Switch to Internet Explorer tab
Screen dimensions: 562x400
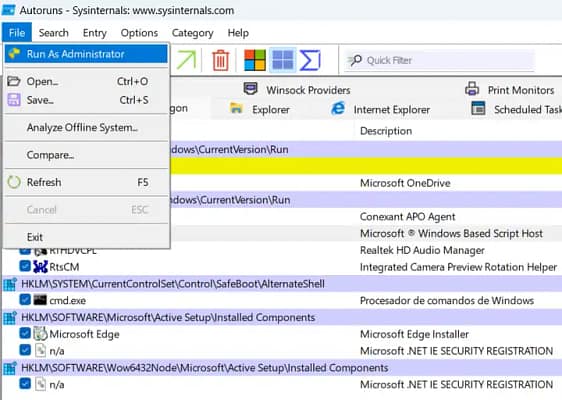[x=380, y=109]
